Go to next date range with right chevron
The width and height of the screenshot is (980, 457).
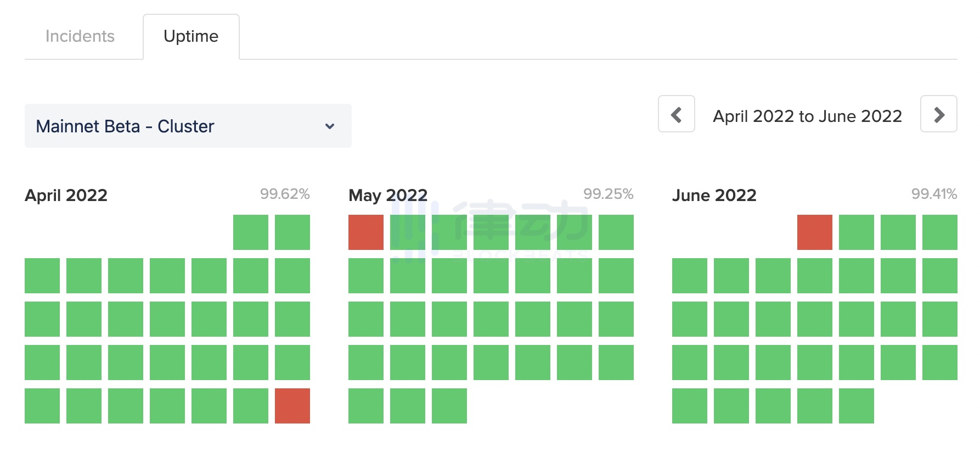coord(938,114)
